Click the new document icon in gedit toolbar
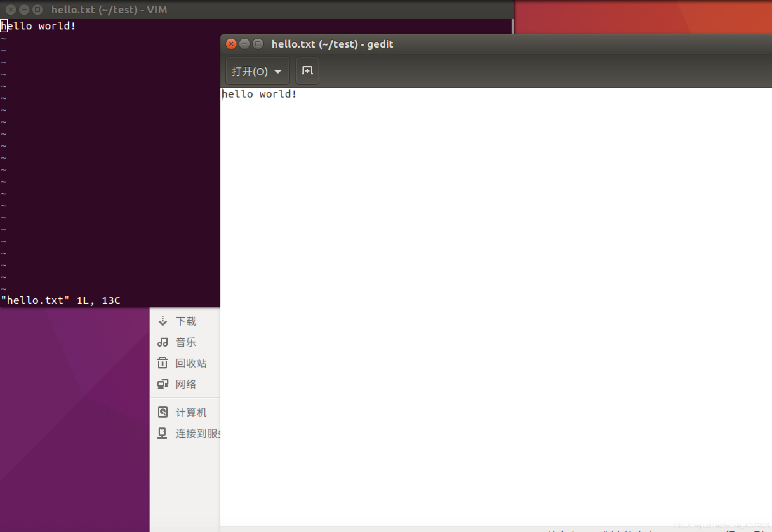The width and height of the screenshot is (772, 532). [x=307, y=71]
